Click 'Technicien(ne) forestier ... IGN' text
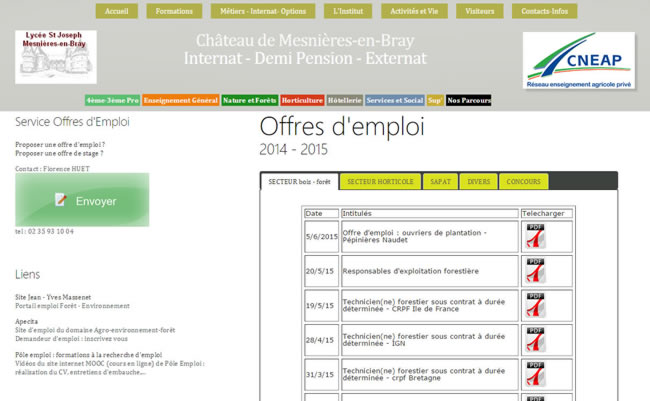The width and height of the screenshot is (650, 401). coord(424,340)
